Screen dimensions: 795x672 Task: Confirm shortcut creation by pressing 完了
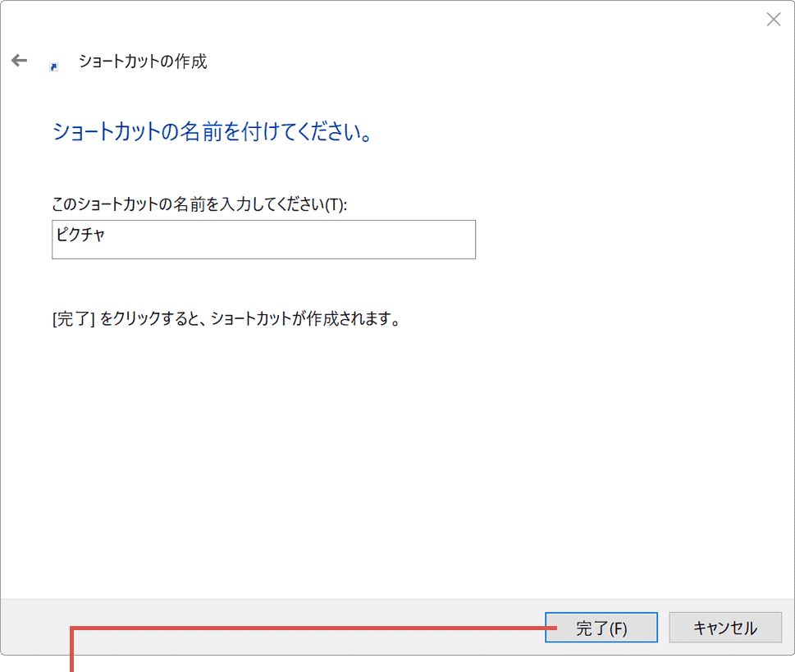pos(601,627)
